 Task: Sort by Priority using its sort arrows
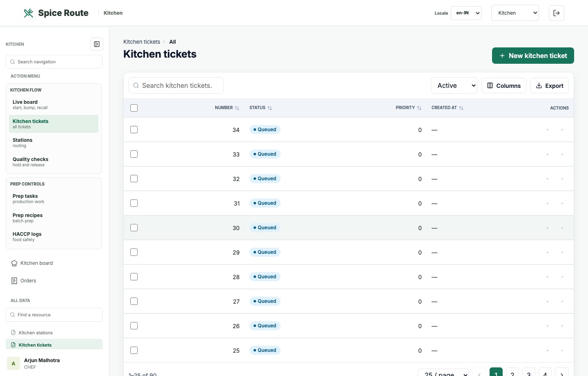419,108
